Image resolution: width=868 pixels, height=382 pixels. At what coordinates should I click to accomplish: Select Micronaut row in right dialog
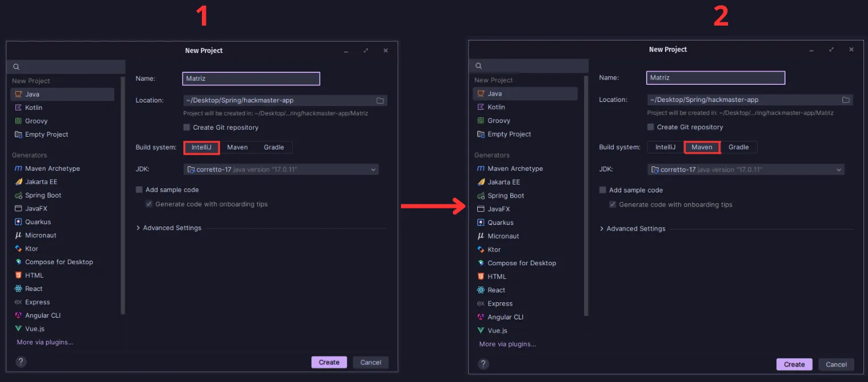525,236
